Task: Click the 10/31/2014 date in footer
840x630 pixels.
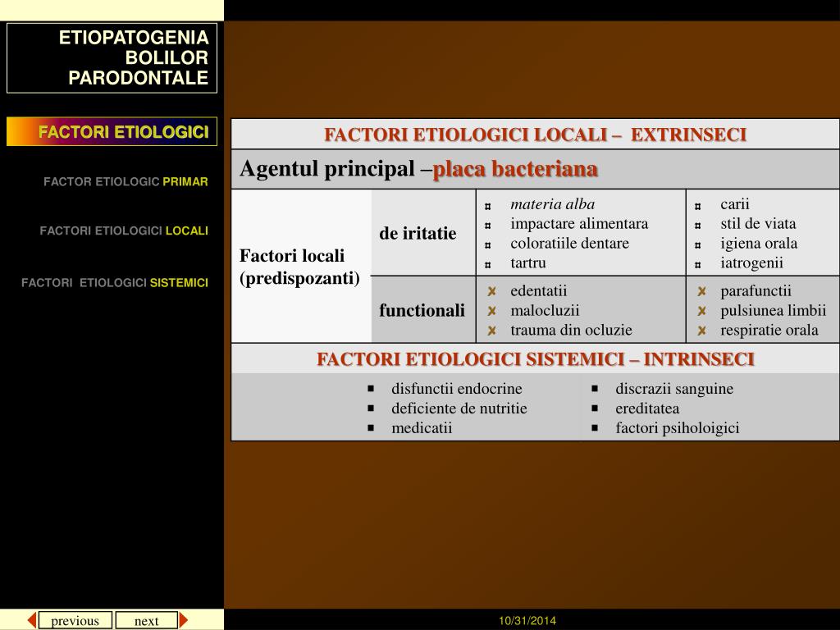Action: [x=527, y=621]
